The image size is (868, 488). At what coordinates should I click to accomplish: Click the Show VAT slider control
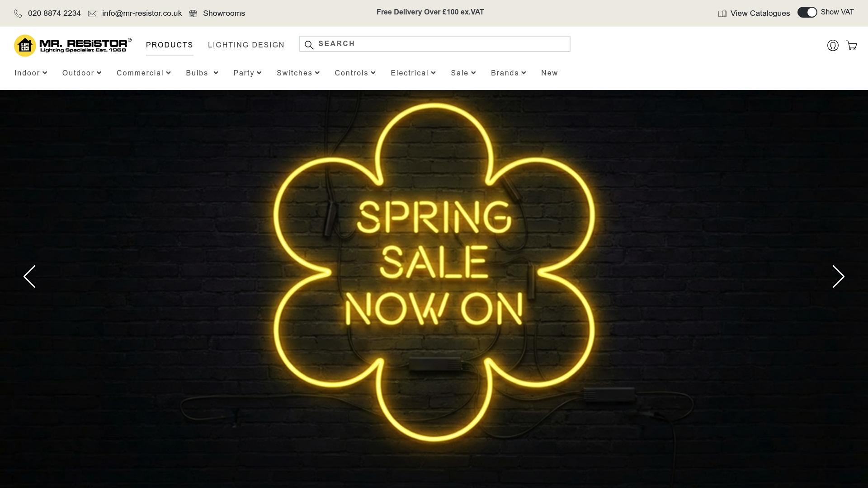pyautogui.click(x=807, y=12)
